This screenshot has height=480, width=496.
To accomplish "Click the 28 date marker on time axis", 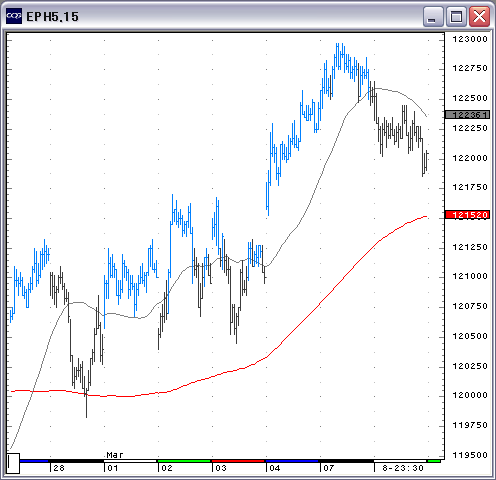I will (x=59, y=468).
